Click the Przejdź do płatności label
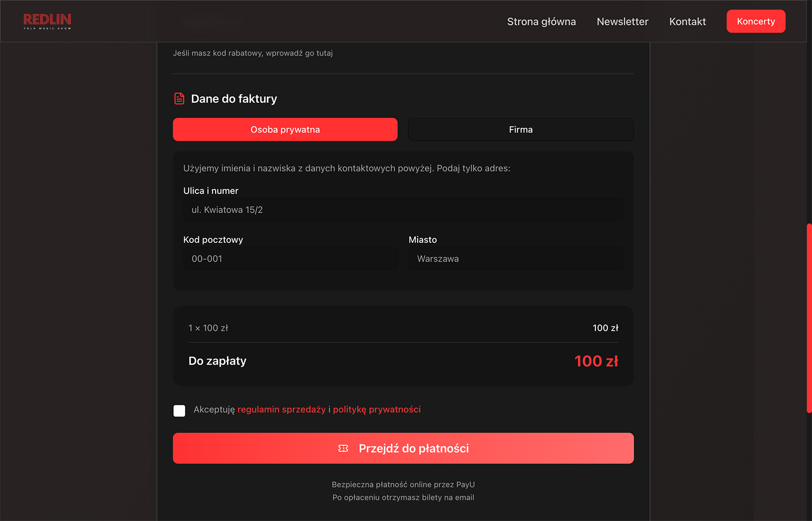The height and width of the screenshot is (521, 812). pyautogui.click(x=414, y=448)
